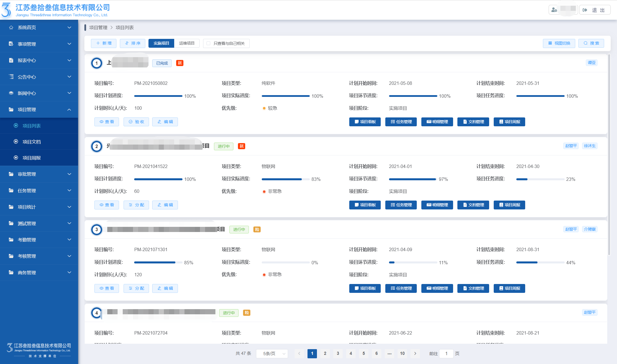Click the page number jump input field
This screenshot has width=617, height=364.
pos(446,354)
